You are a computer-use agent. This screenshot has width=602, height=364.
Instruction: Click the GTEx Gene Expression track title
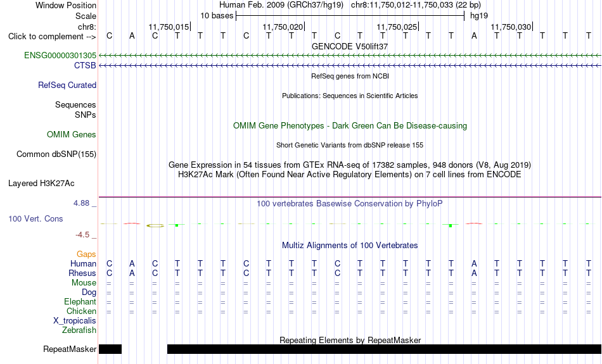point(350,165)
